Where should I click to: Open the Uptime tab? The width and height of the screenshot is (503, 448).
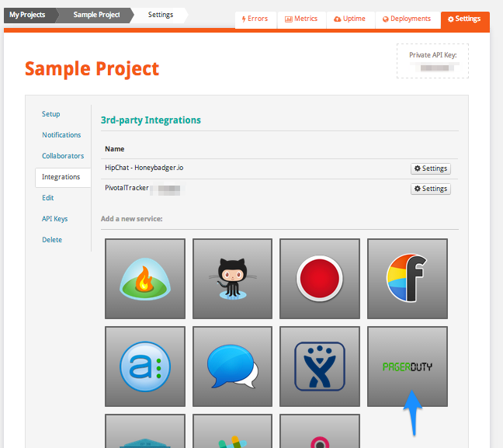[x=349, y=19]
